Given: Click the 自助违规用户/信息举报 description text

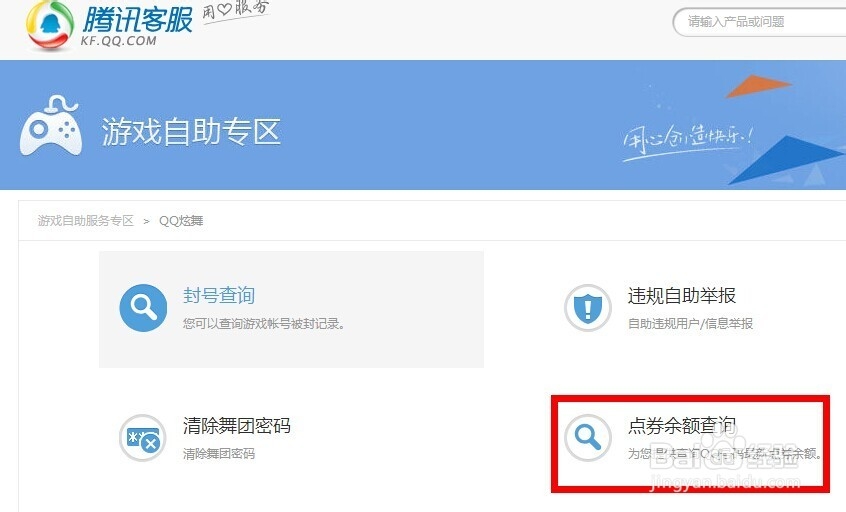Looking at the screenshot, I should [x=690, y=324].
